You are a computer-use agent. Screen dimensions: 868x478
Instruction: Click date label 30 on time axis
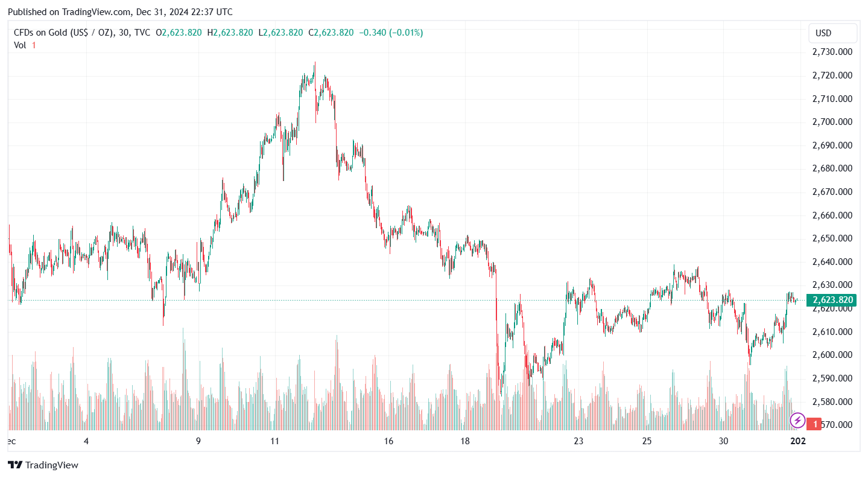(724, 441)
